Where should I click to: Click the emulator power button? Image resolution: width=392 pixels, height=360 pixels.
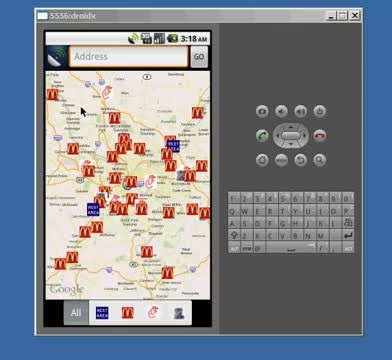320,111
